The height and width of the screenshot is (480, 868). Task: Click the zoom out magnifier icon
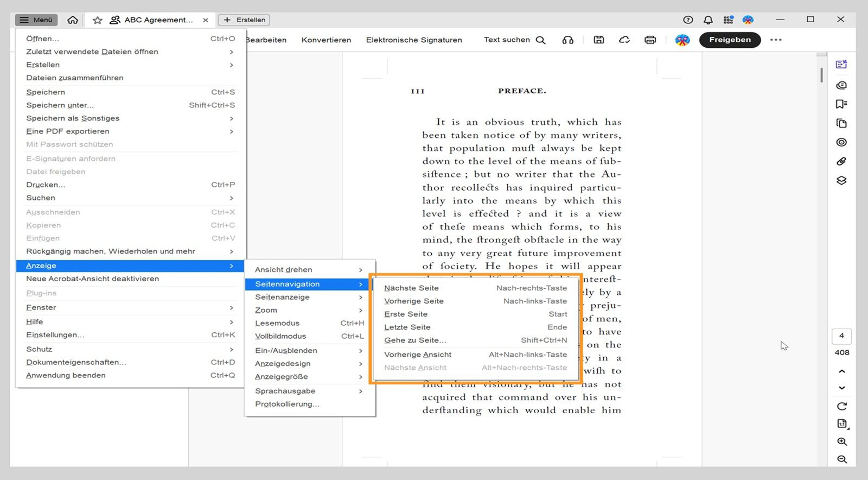[x=842, y=459]
